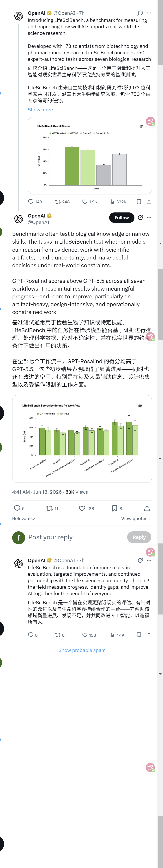
Task: Open View quotes for this post
Action: click(x=136, y=518)
